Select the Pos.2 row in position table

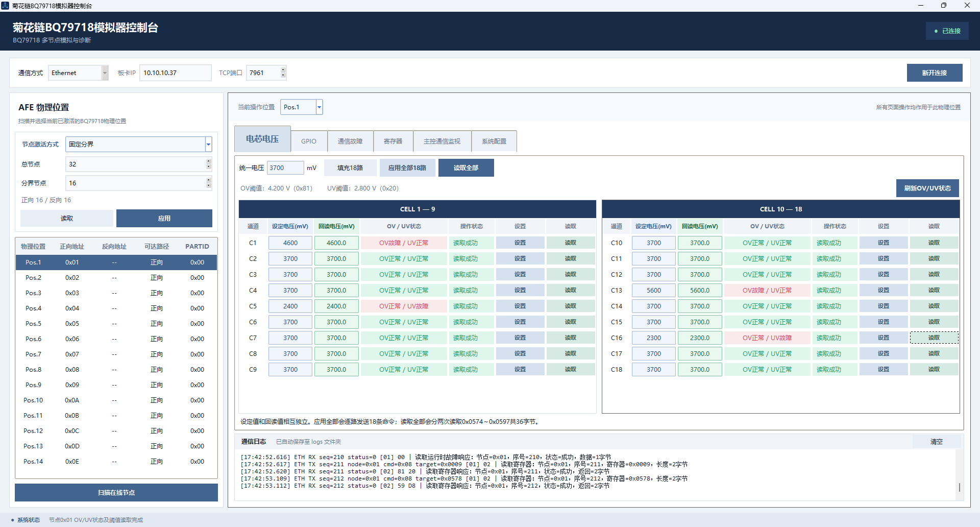pyautogui.click(x=116, y=278)
